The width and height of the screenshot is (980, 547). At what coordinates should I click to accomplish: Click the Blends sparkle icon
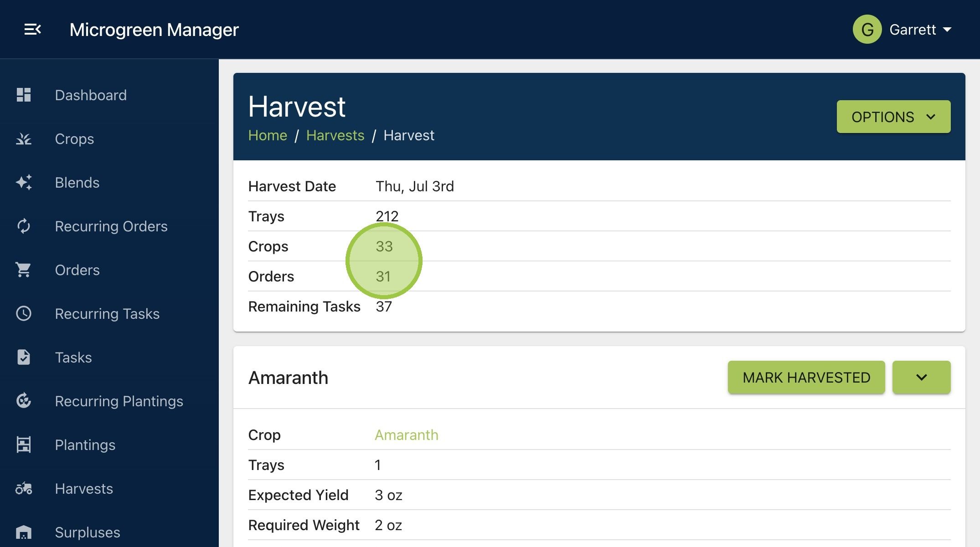coord(24,182)
